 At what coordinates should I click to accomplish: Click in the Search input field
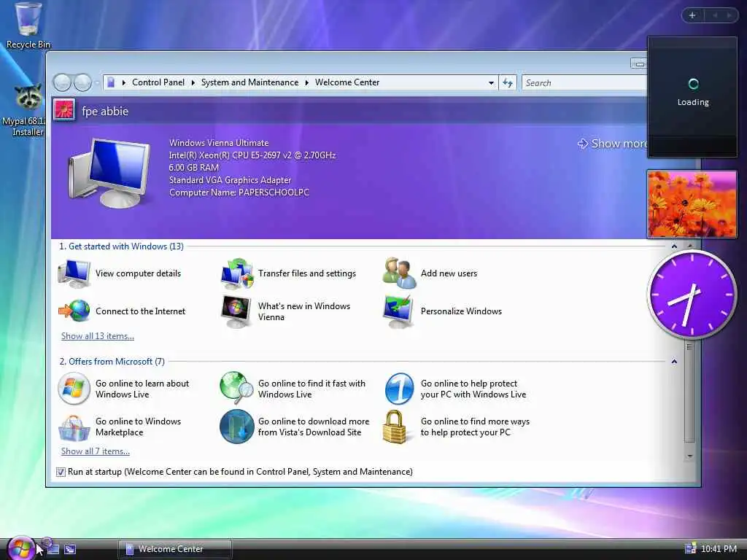point(584,83)
